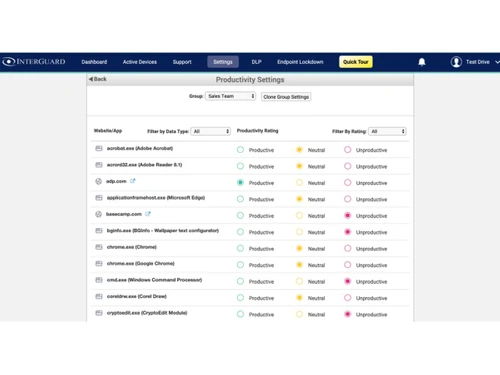Open the DLP section
The image size is (500, 375).
[x=256, y=62]
